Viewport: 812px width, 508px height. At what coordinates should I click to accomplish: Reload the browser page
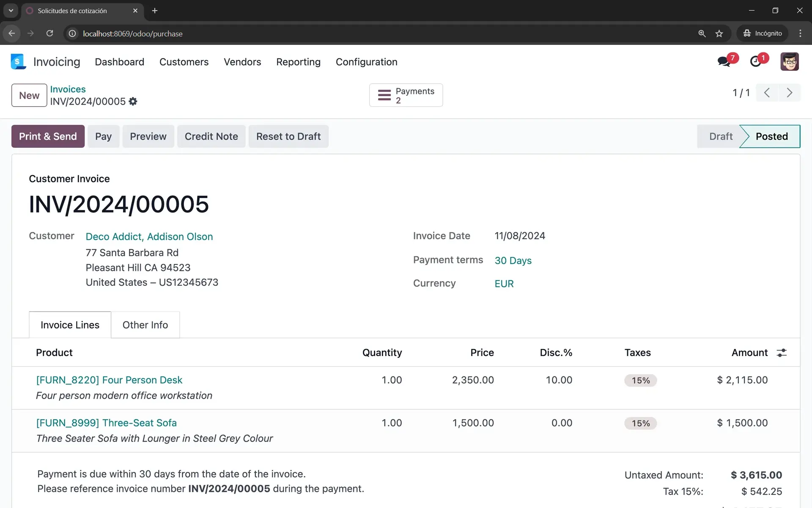[x=49, y=33]
